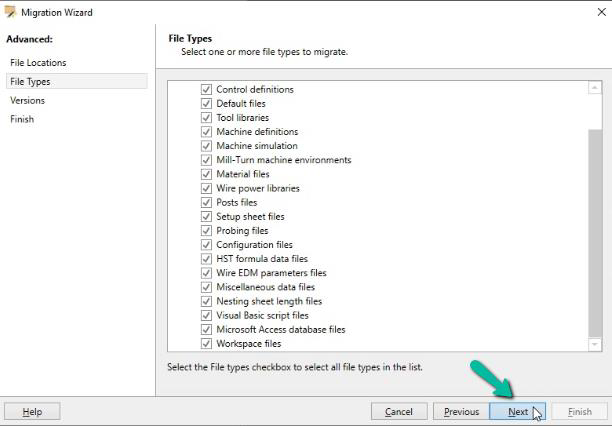
Task: Click the scroll down arrow in file list
Action: [x=594, y=344]
